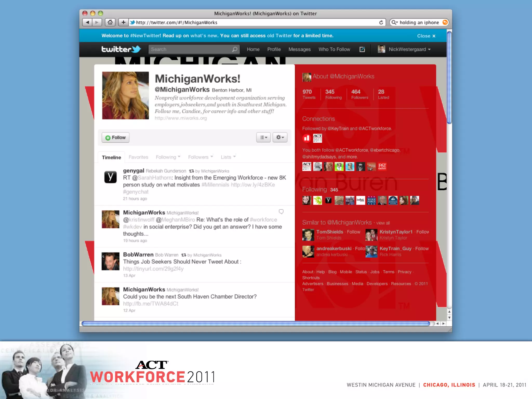Open the Privacy footer link

coord(404,272)
